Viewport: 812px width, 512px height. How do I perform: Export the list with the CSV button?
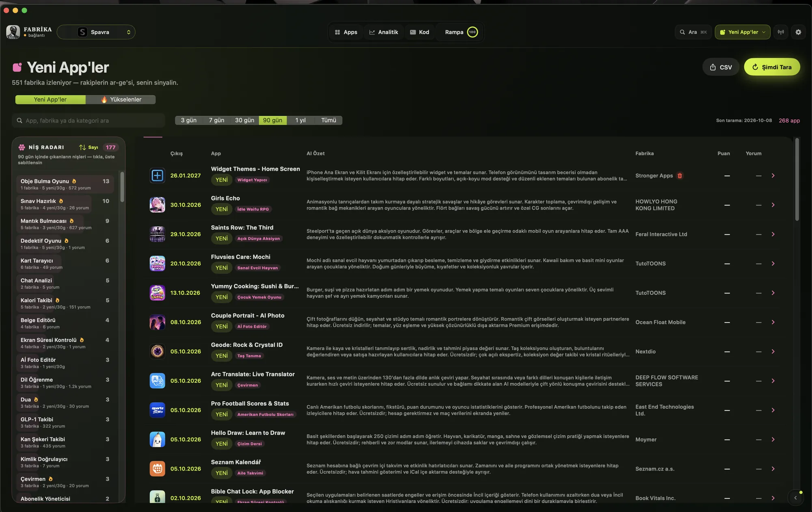click(x=721, y=67)
